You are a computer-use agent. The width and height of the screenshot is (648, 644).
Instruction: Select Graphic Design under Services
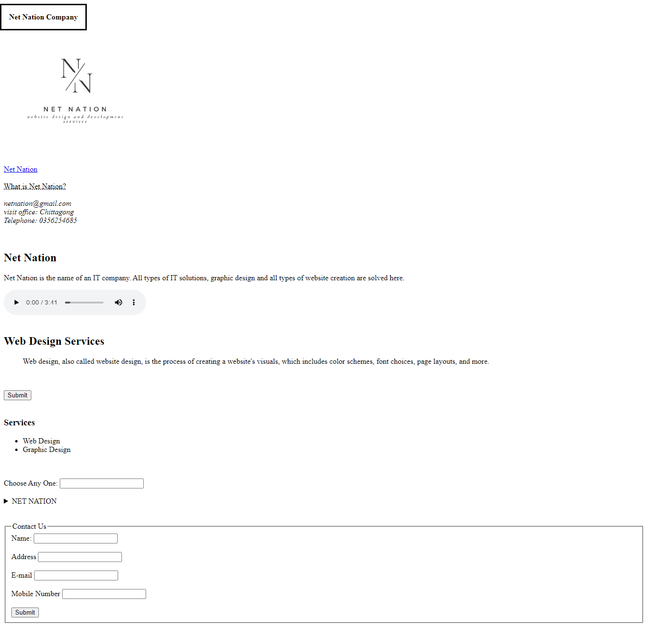[46, 450]
